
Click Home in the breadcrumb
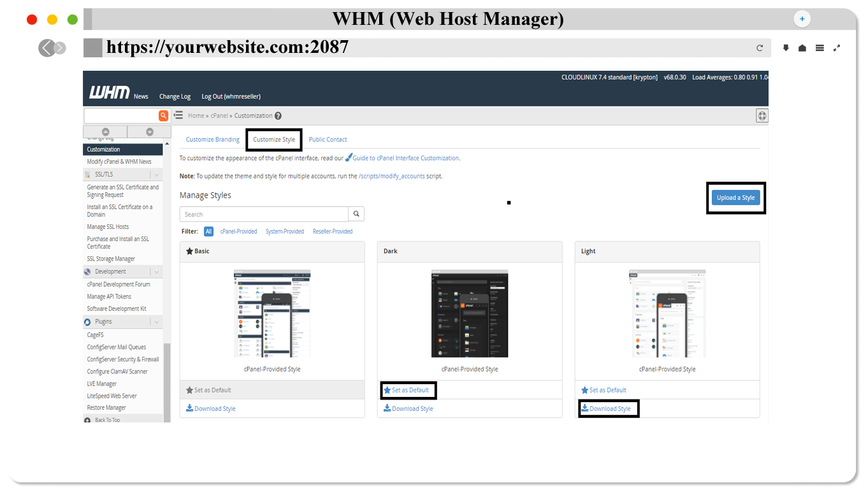pos(196,116)
